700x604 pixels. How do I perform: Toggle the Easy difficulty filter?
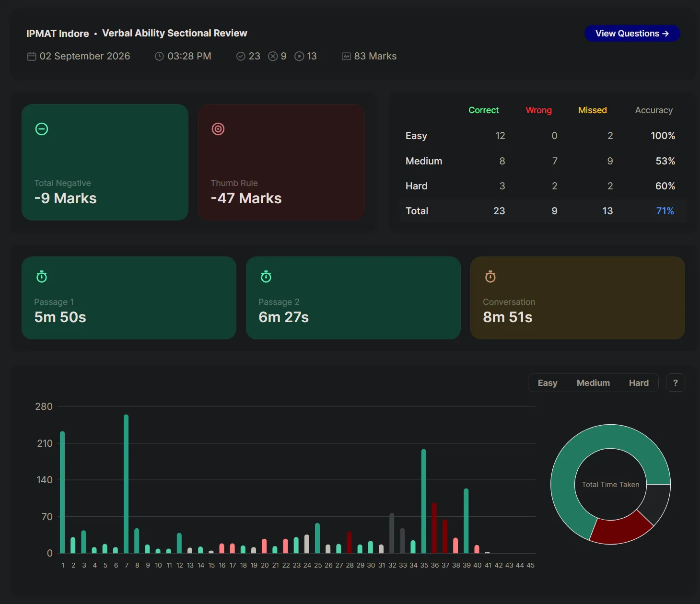(548, 383)
